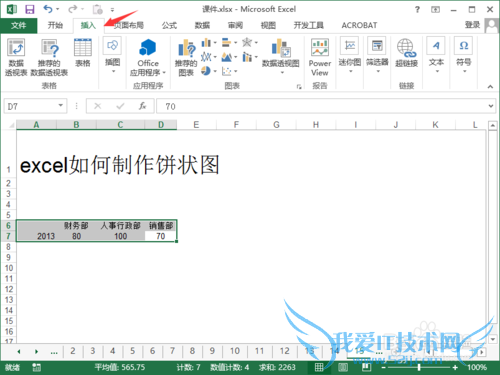Customize the Quick Access Toolbar dropdown
The height and width of the screenshot is (375, 500).
[112, 10]
